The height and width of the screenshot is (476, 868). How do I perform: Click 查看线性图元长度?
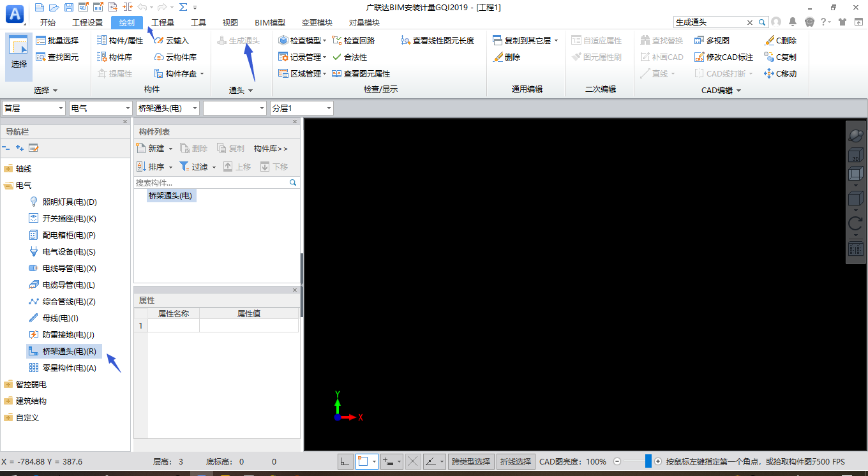(437, 40)
